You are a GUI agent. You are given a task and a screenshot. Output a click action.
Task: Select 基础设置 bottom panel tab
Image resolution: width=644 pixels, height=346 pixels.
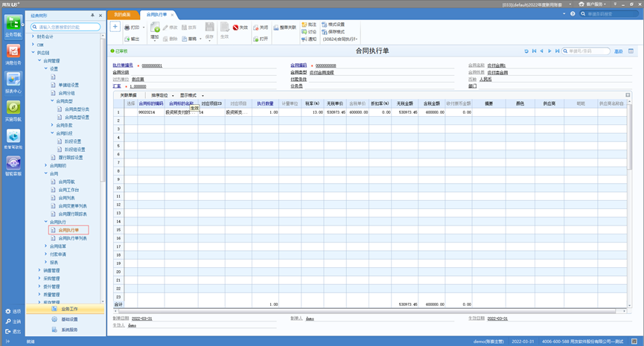coord(66,319)
